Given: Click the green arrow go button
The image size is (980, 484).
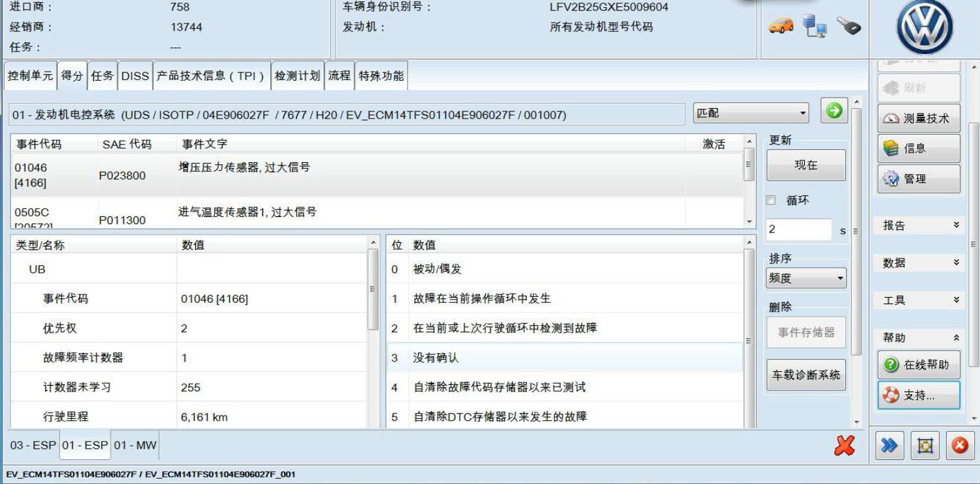Looking at the screenshot, I should click(x=834, y=111).
